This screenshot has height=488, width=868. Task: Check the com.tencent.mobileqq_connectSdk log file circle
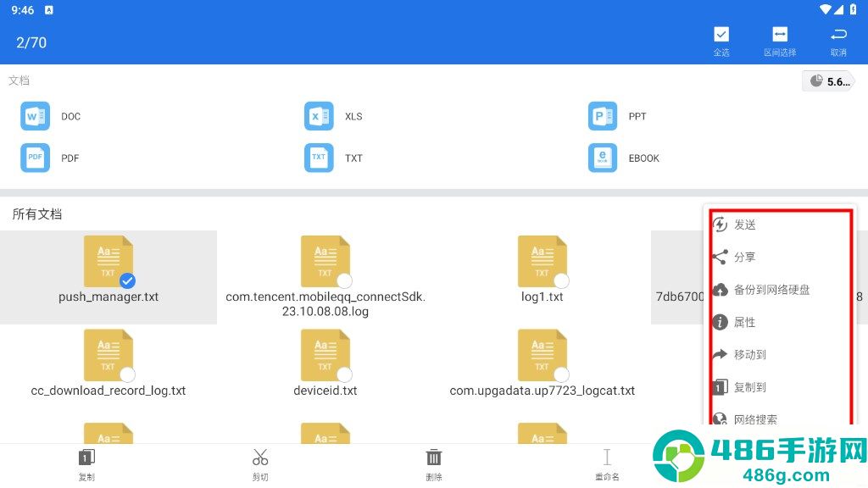pyautogui.click(x=344, y=281)
